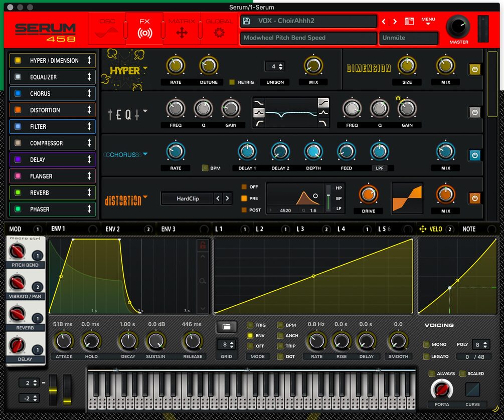Toggle Hyper/Dimension power button
Image resolution: width=504 pixels, height=420 pixels.
475,69
